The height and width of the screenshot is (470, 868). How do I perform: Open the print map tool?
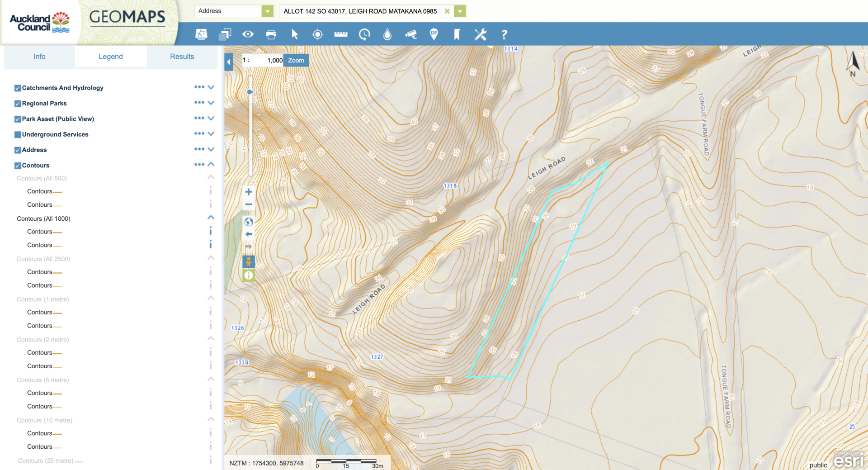[x=271, y=34]
